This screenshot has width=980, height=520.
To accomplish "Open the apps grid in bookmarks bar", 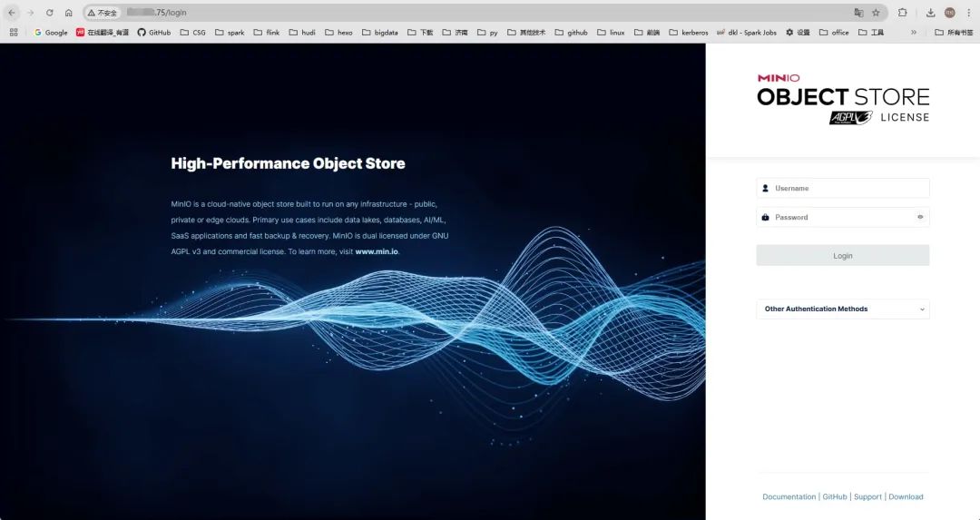I will coord(13,33).
